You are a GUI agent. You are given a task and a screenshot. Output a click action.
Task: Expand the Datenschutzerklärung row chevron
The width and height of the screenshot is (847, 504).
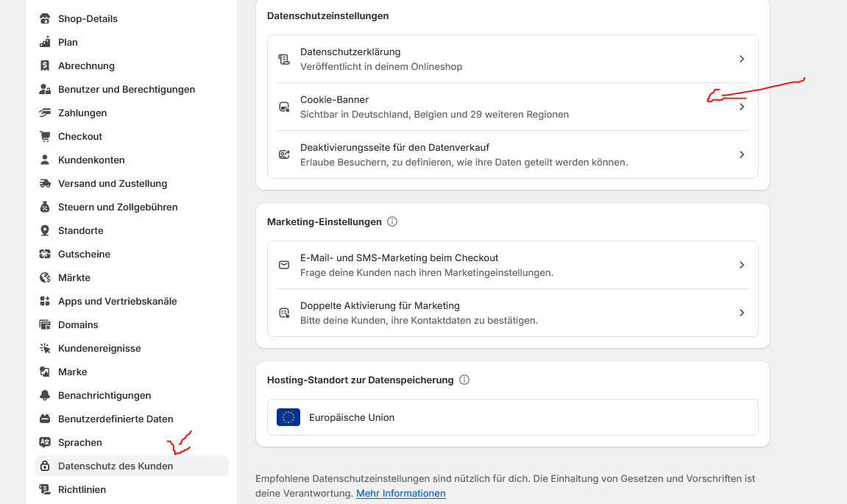(x=742, y=59)
